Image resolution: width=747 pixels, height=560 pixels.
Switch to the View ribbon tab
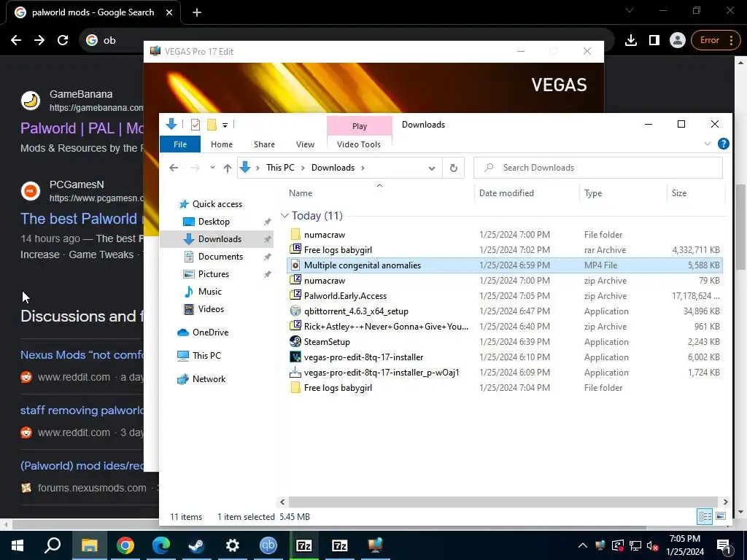(x=305, y=144)
